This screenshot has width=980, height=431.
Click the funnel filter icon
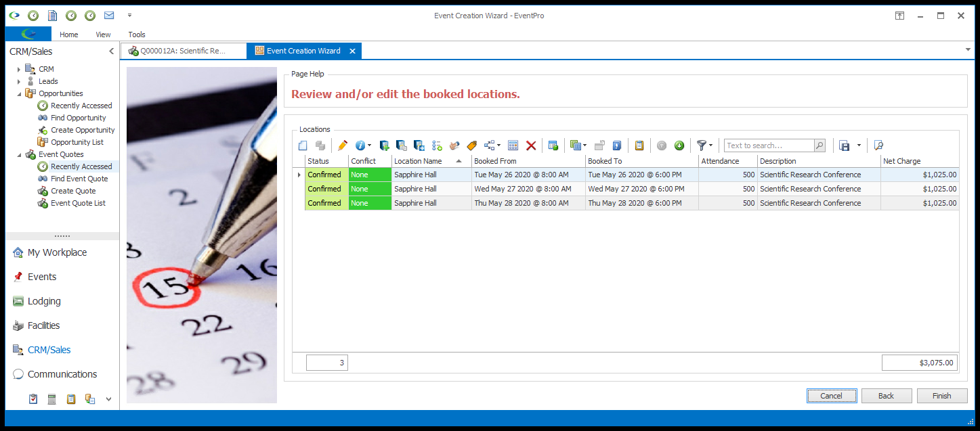click(x=702, y=145)
